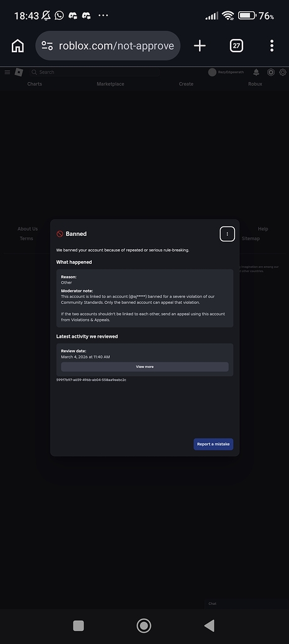Screen dimensions: 289x644
Task: Open the settings gear icon
Action: (283, 72)
